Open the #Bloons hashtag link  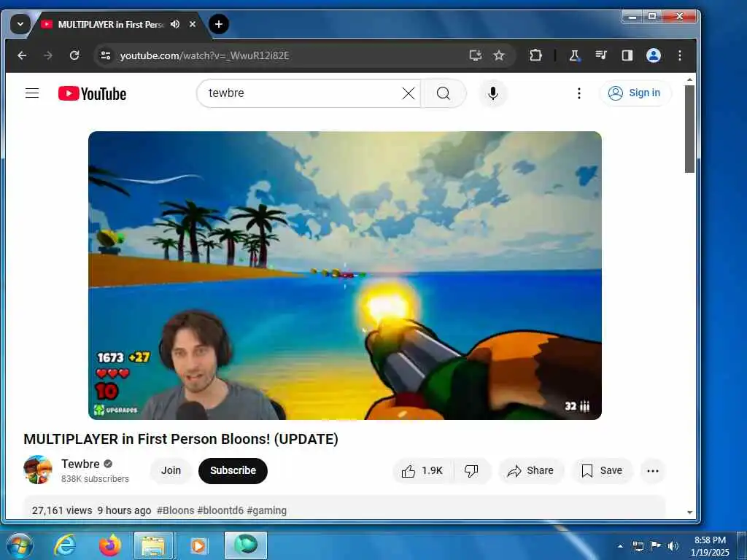pos(175,510)
